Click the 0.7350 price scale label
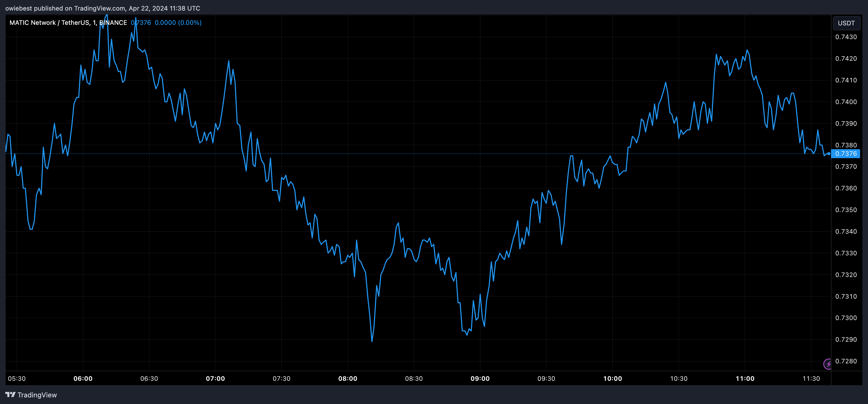 tap(846, 210)
